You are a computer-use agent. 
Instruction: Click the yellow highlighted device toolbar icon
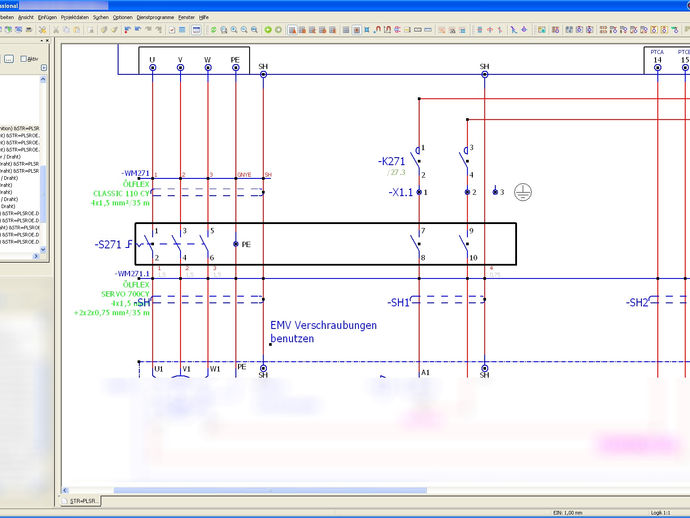654,30
